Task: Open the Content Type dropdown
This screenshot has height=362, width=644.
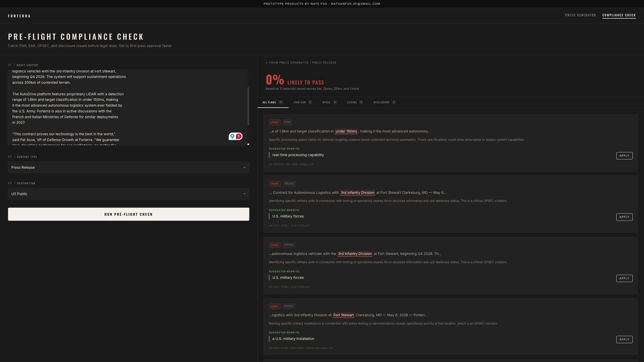Action: (128, 167)
